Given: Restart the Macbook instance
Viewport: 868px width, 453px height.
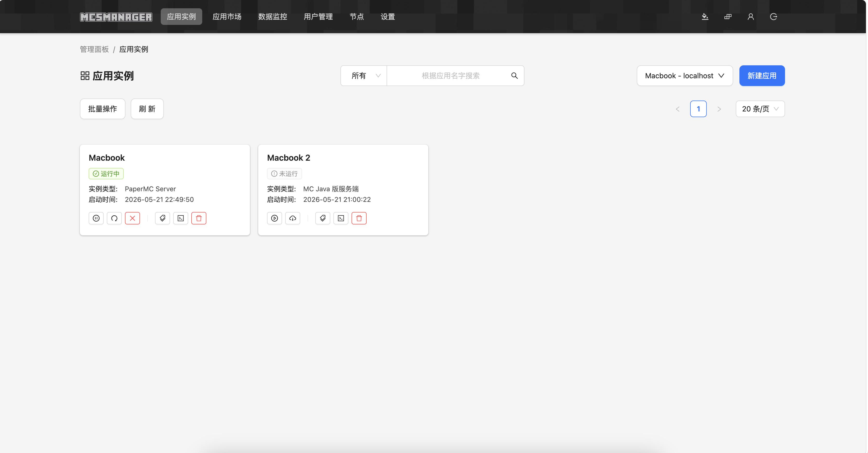Looking at the screenshot, I should (x=114, y=218).
